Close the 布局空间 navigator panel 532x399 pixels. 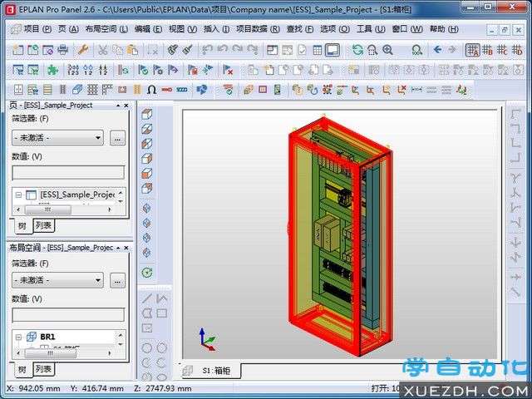point(126,248)
